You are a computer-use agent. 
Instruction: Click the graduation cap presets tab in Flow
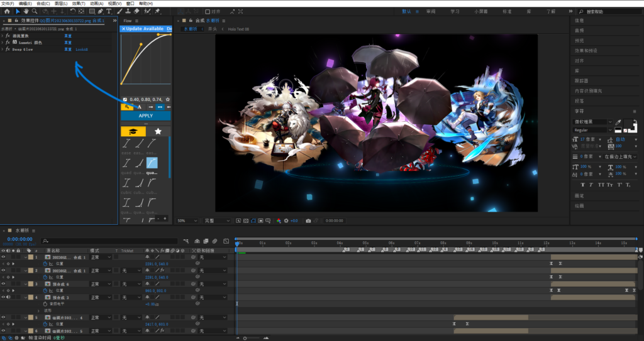(133, 131)
